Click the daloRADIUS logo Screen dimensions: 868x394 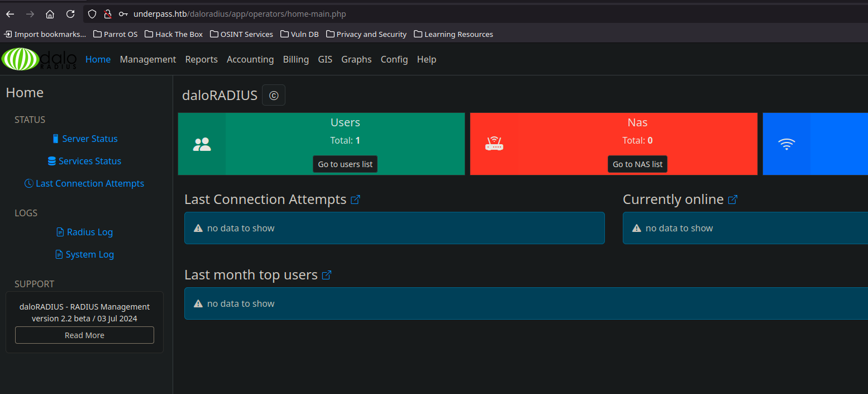point(39,59)
